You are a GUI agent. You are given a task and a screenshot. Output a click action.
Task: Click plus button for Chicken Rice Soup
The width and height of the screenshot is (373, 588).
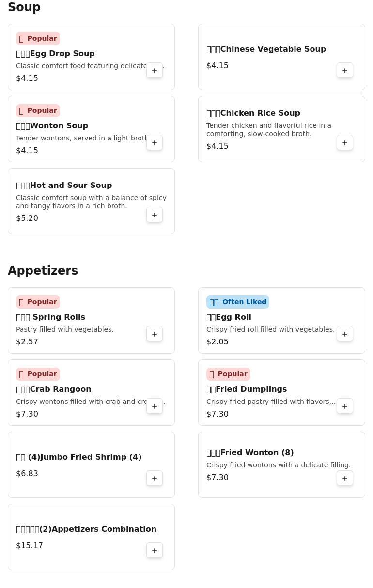coord(345,143)
